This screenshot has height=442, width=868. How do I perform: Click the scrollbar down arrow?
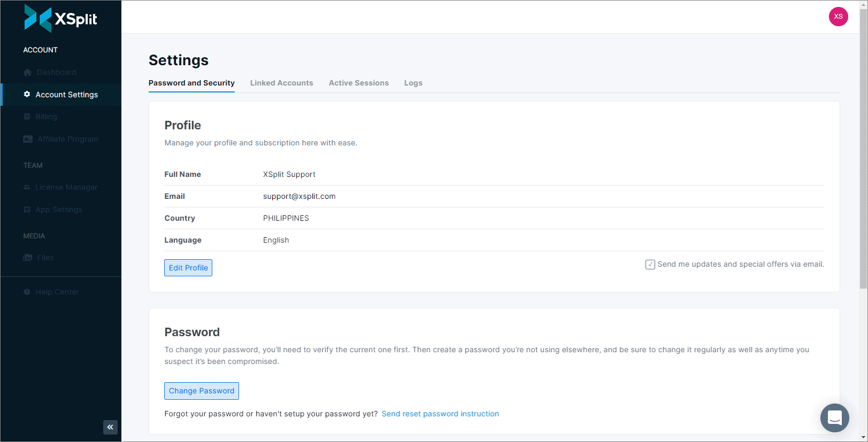(x=863, y=437)
